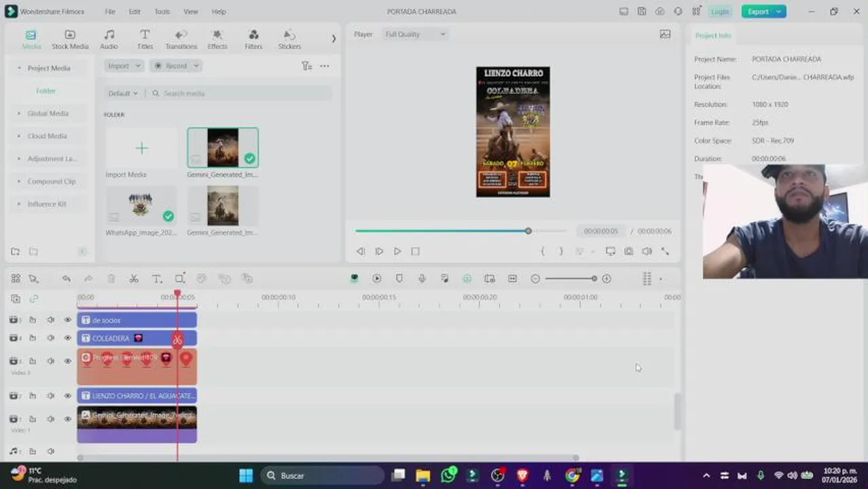Select the split scissors tool

(x=134, y=278)
